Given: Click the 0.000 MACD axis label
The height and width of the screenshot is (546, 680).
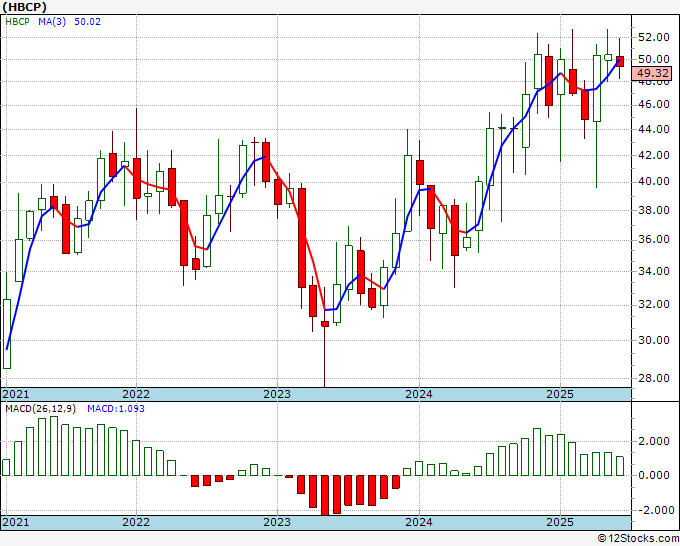Looking at the screenshot, I should tap(654, 475).
